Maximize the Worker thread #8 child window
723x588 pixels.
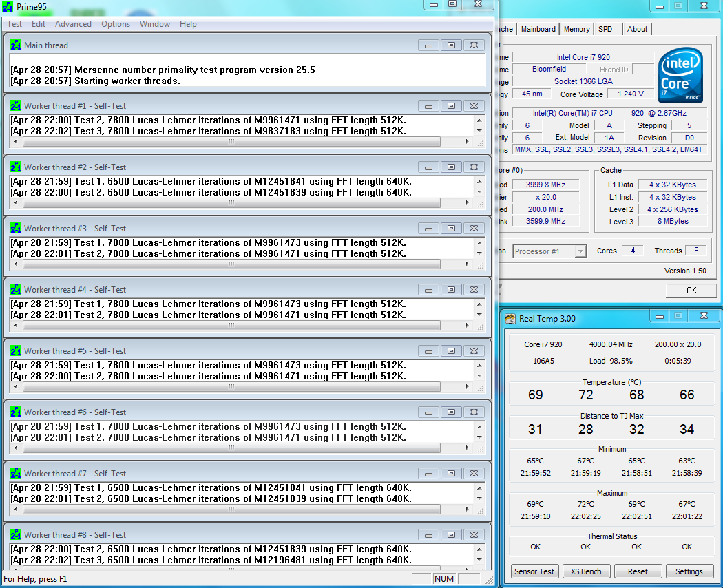point(451,535)
